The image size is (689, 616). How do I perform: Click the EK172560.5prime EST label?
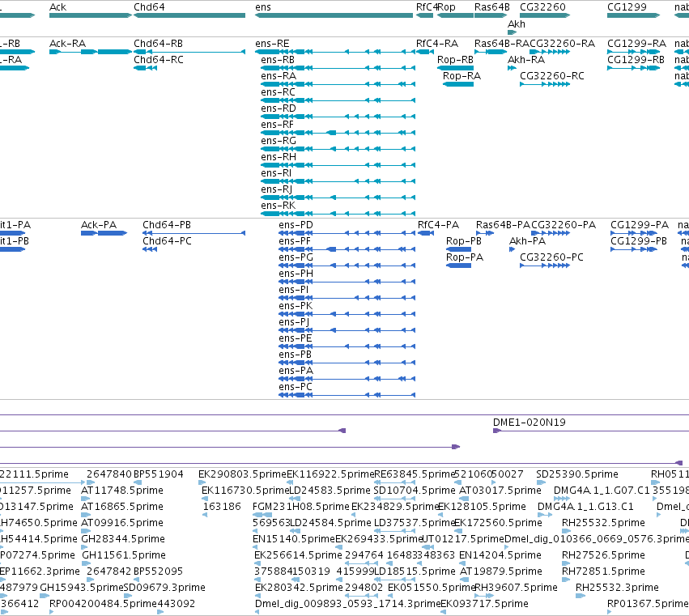coord(498,523)
